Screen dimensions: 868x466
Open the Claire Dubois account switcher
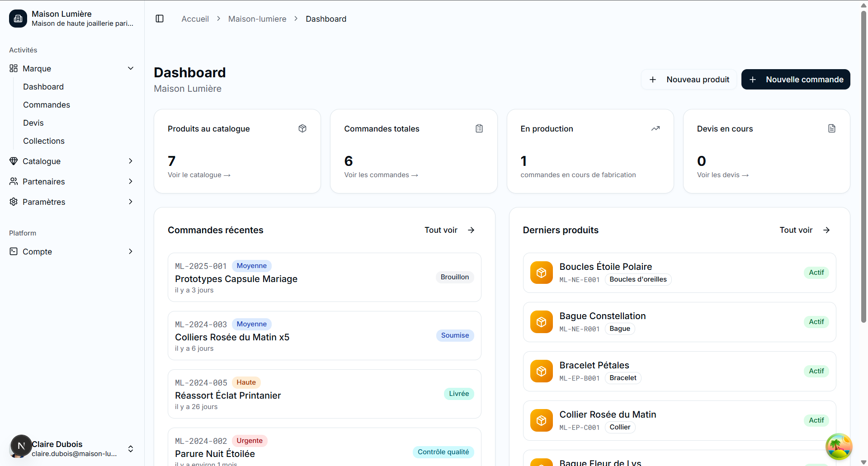[131, 449]
